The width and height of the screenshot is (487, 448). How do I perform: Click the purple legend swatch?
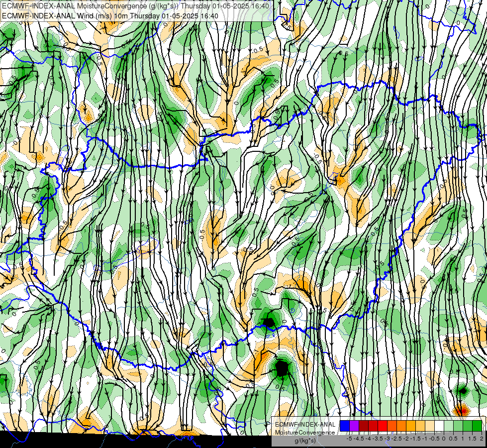pos(354,426)
